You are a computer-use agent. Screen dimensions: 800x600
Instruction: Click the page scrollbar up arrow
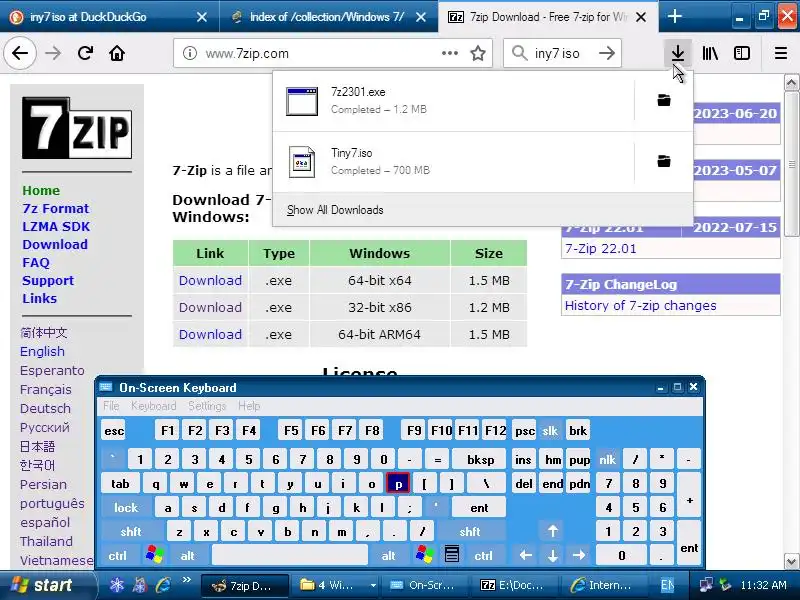coord(791,83)
